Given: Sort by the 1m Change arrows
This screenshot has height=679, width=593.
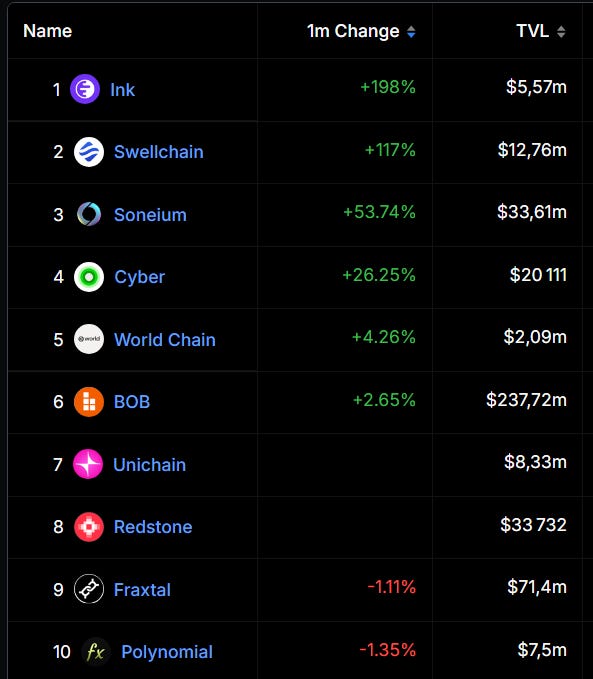Looking at the screenshot, I should (411, 32).
